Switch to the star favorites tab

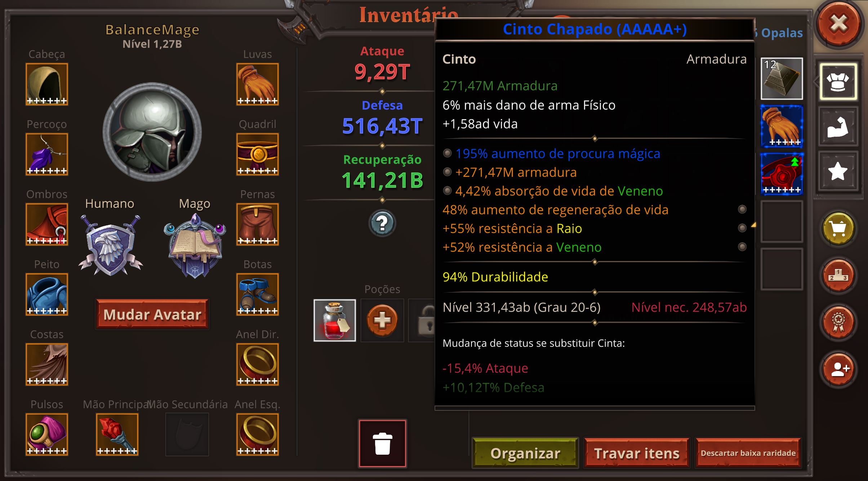tap(838, 171)
